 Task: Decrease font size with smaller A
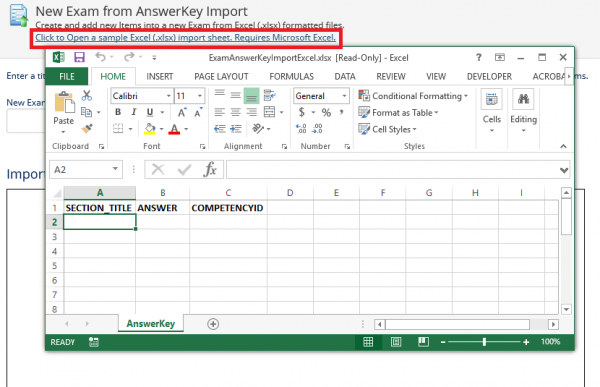pyautogui.click(x=198, y=112)
